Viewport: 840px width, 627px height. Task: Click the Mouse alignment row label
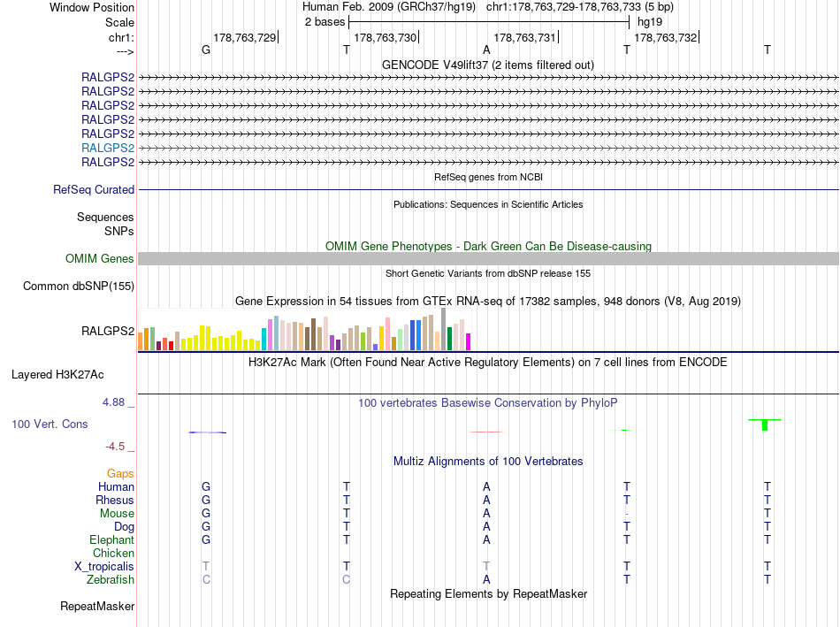(x=117, y=514)
